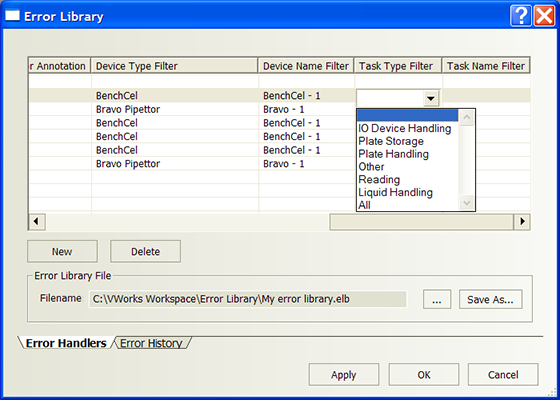Choose Plate Storage option
The height and width of the screenshot is (400, 560).
click(391, 141)
